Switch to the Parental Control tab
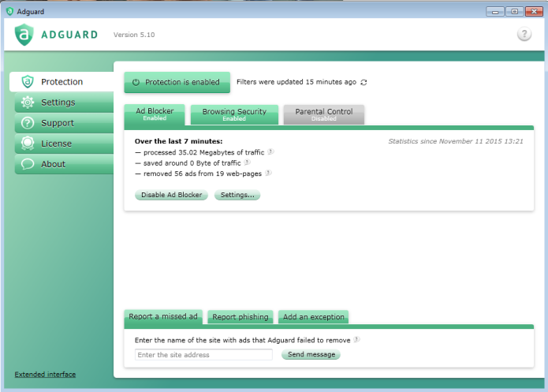Image resolution: width=548 pixels, height=392 pixels. coord(324,114)
